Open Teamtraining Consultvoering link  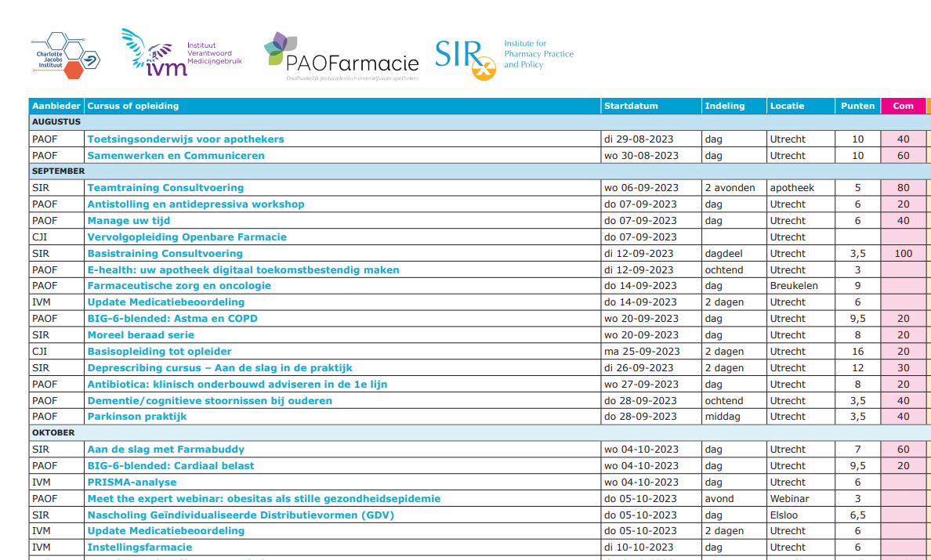click(x=165, y=188)
